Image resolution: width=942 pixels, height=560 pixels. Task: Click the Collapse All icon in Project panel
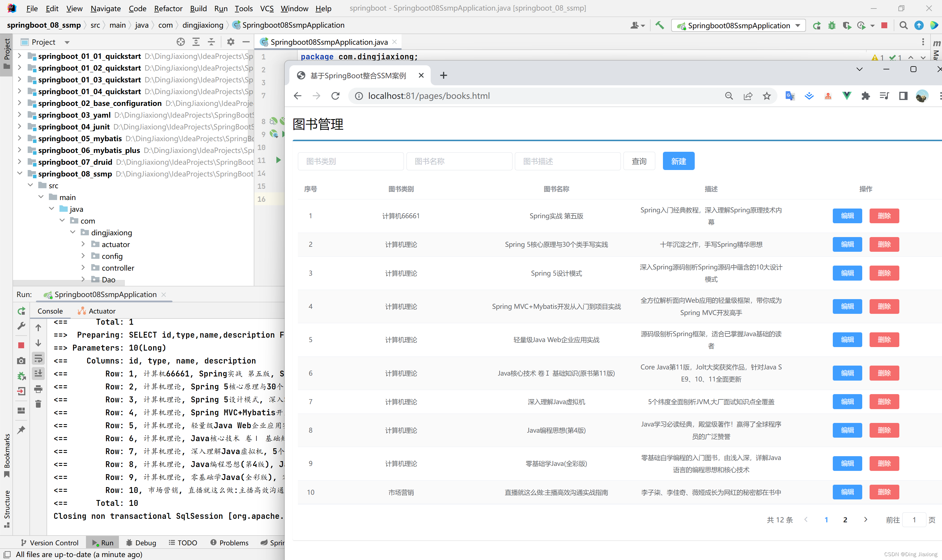tap(211, 42)
